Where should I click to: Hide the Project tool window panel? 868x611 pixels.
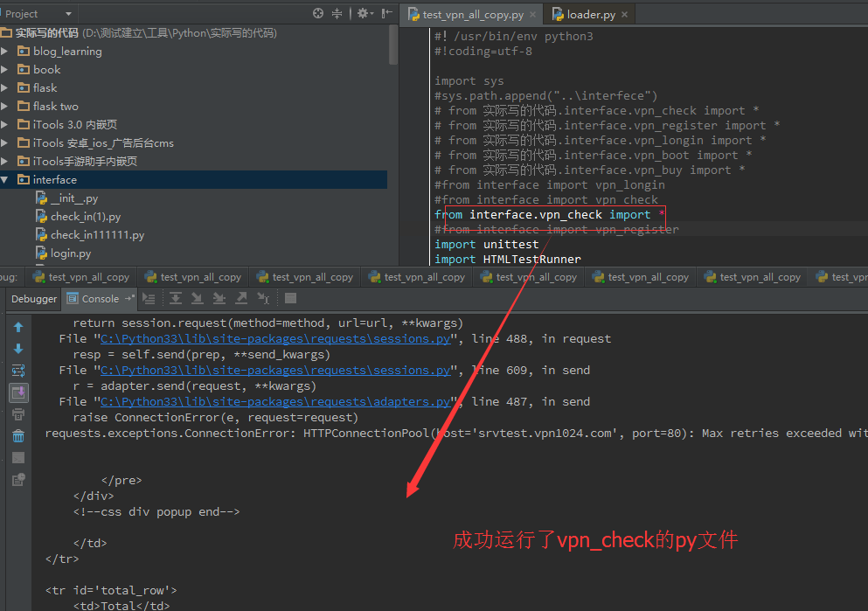(x=385, y=13)
